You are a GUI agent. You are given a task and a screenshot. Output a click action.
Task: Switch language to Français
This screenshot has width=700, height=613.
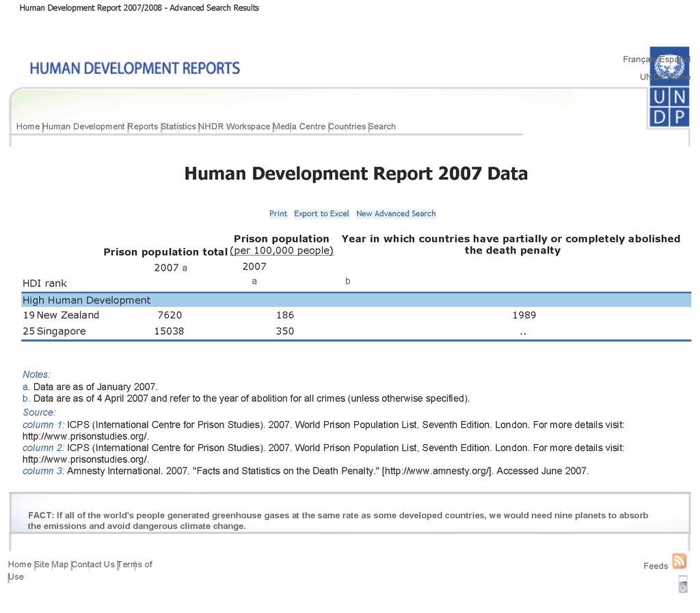coord(637,59)
